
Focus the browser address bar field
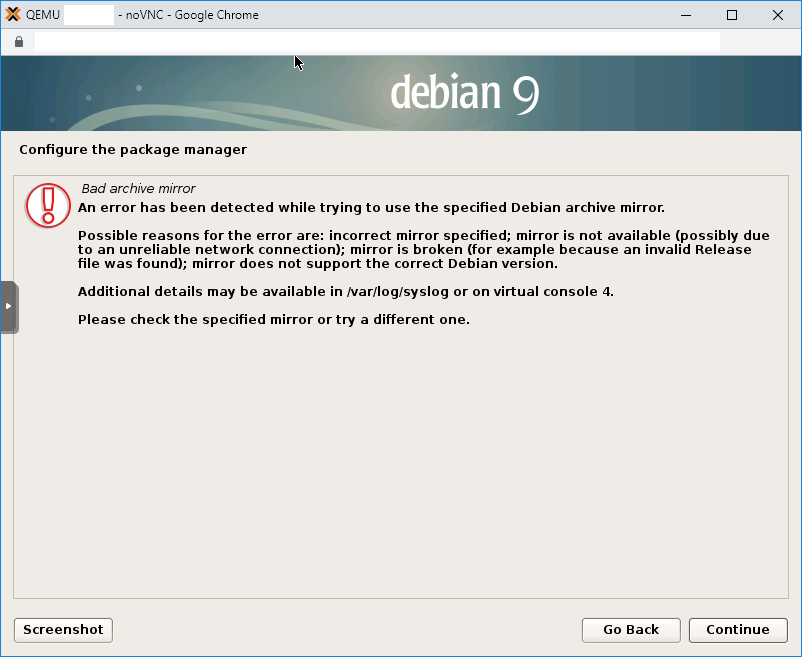coord(377,42)
